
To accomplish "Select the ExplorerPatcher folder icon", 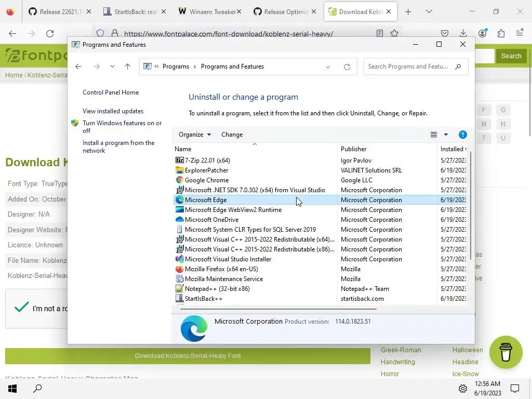I will [179, 170].
